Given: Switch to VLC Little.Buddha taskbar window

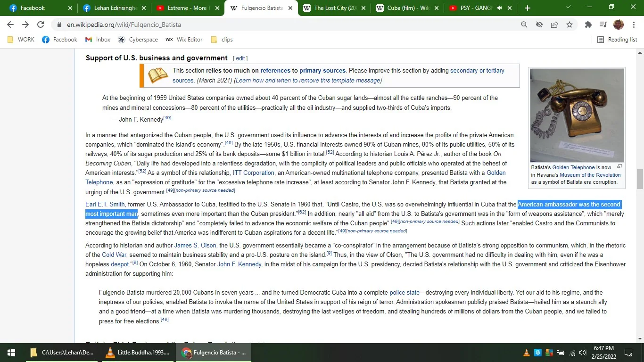Looking at the screenshot, I should point(137,353).
